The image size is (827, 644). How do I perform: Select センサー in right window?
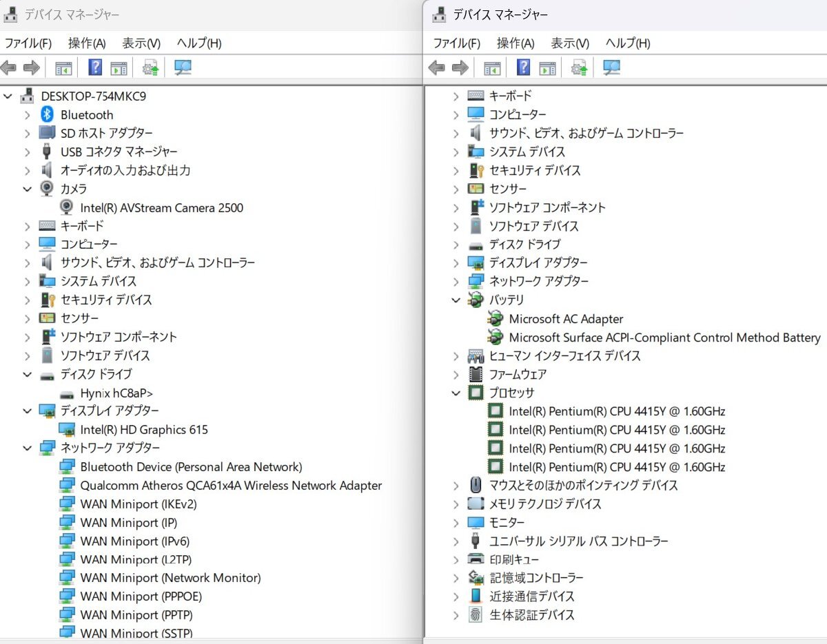[508, 189]
